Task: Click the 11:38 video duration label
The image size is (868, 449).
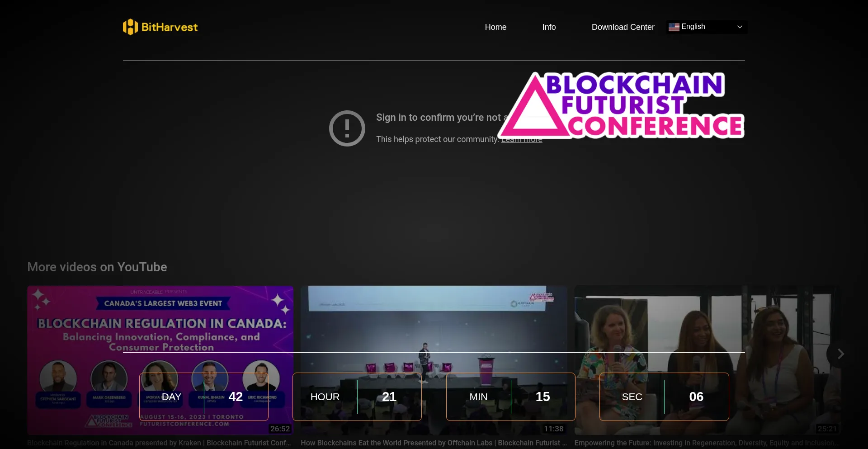Action: [x=554, y=429]
